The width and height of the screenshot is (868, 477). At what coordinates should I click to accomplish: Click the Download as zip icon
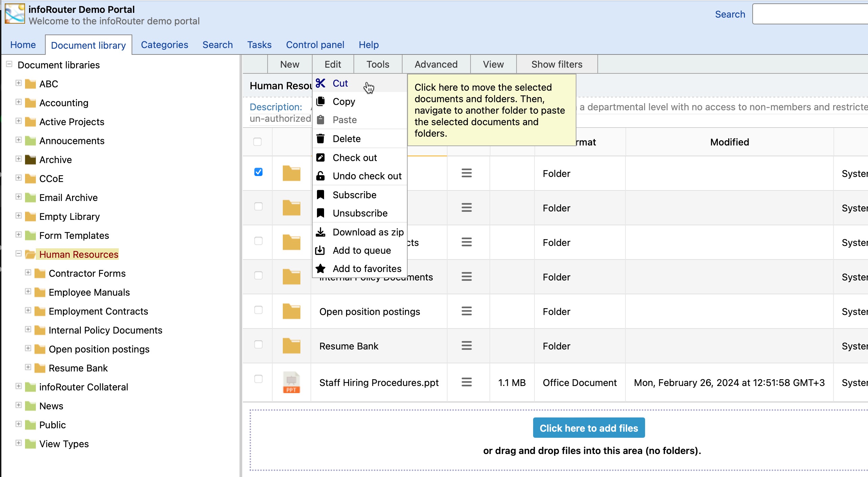pyautogui.click(x=320, y=232)
